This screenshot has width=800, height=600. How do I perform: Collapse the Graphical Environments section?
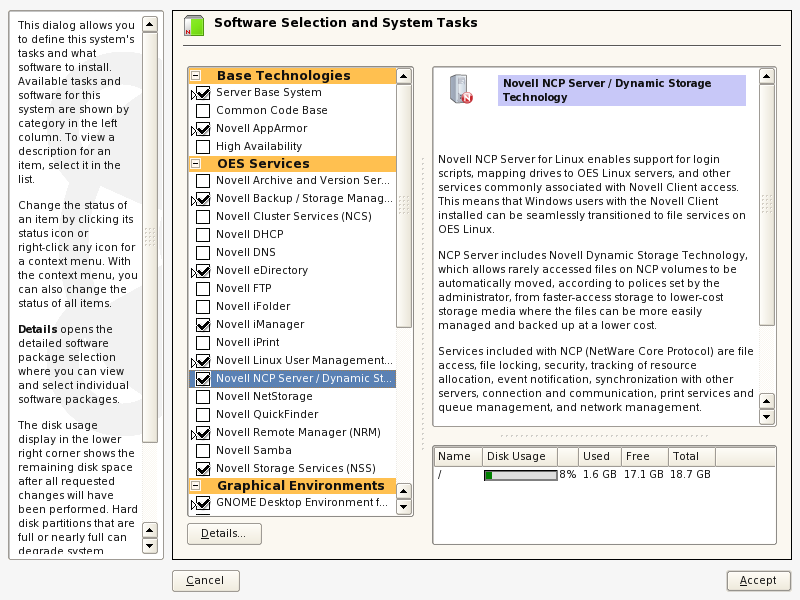tap(196, 486)
